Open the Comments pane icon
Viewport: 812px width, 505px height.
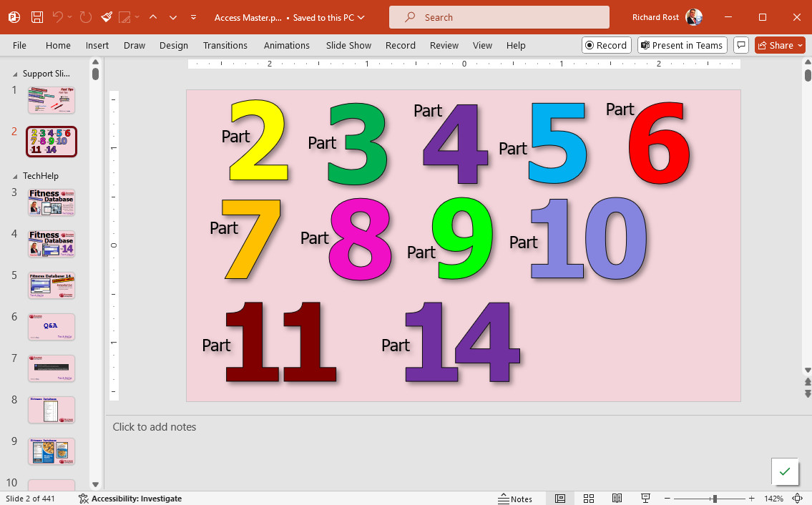point(741,45)
